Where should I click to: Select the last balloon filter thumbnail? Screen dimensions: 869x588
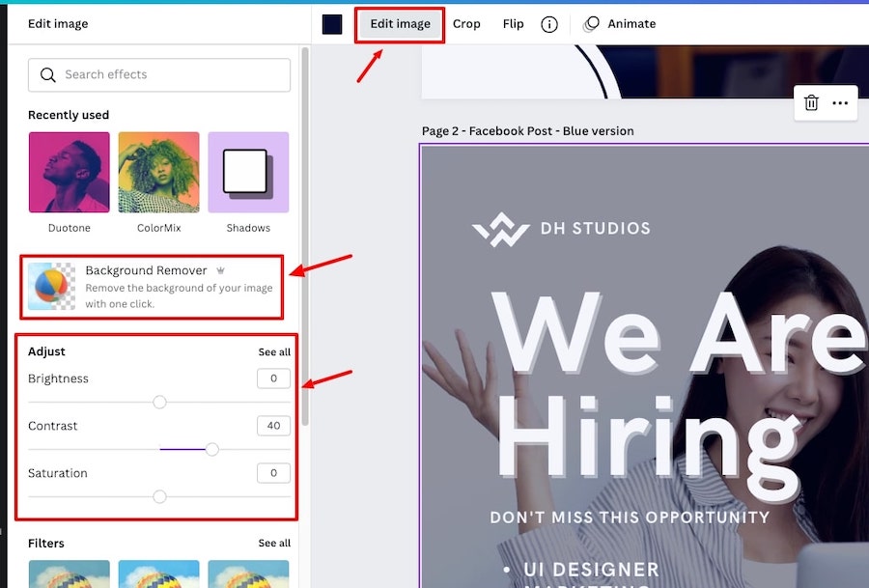pyautogui.click(x=248, y=574)
